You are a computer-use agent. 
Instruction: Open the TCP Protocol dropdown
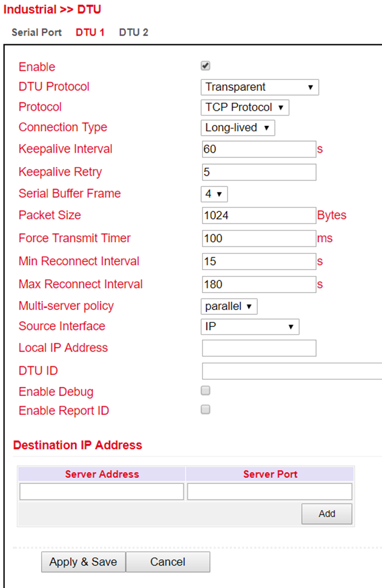245,107
